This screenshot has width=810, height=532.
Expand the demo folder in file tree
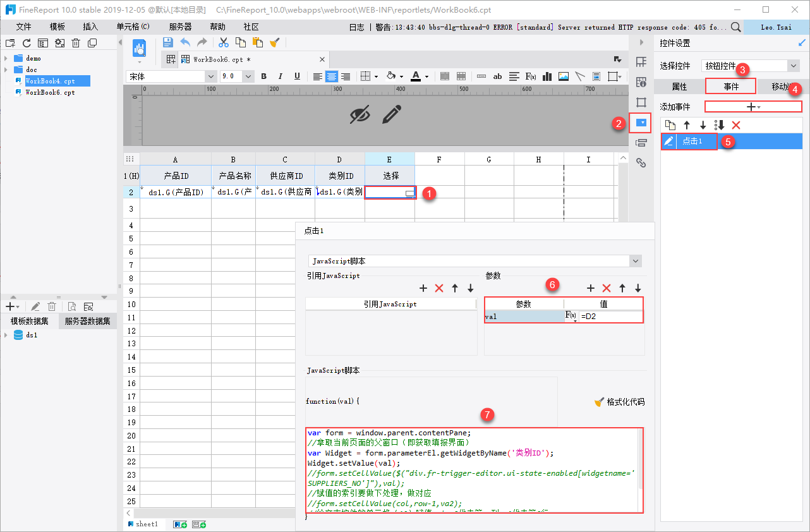(x=6, y=58)
